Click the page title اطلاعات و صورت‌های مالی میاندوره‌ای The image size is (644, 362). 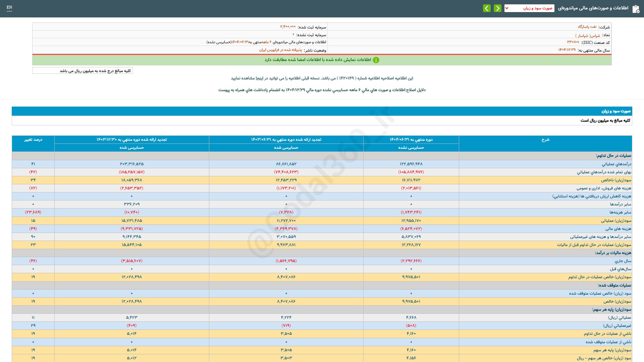coord(593,8)
